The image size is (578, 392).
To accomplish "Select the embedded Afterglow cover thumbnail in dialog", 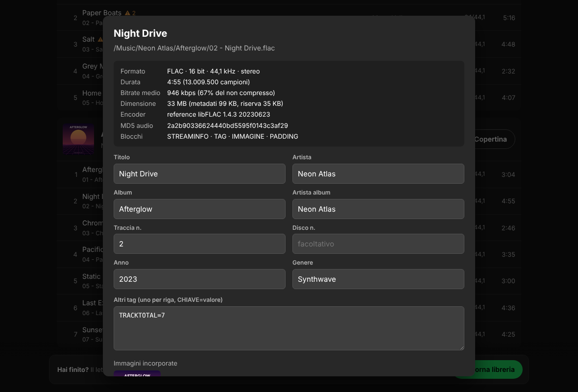I will coord(137,373).
